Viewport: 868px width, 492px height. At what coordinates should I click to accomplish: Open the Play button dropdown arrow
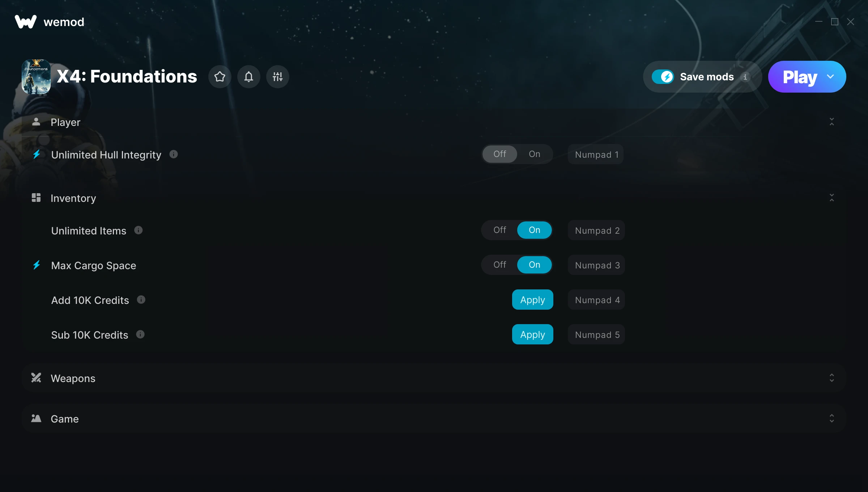(x=830, y=77)
